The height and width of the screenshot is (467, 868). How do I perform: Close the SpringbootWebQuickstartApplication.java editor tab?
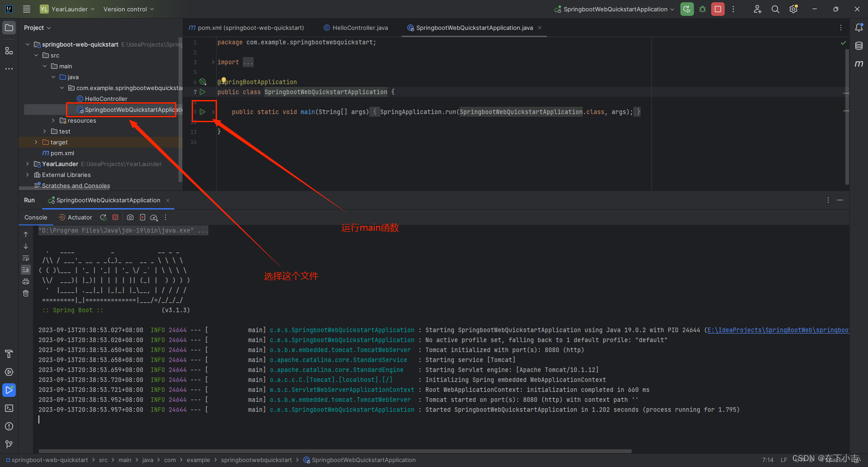pos(540,28)
